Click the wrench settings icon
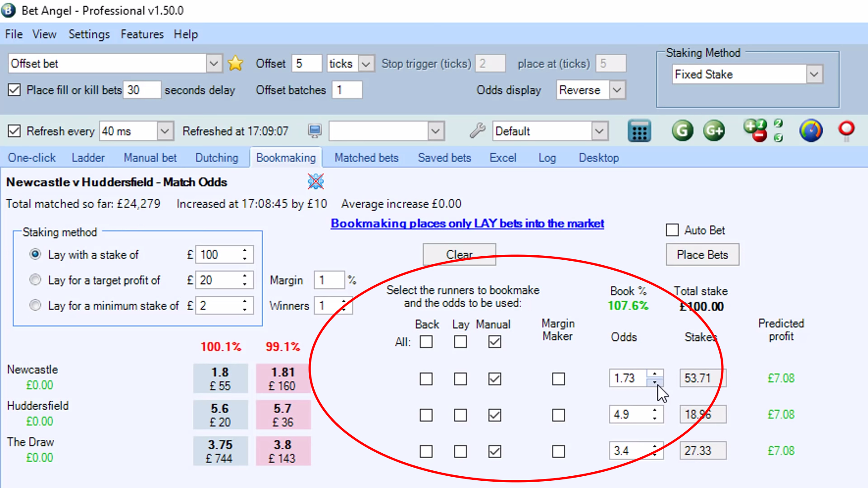868x488 pixels. [476, 131]
